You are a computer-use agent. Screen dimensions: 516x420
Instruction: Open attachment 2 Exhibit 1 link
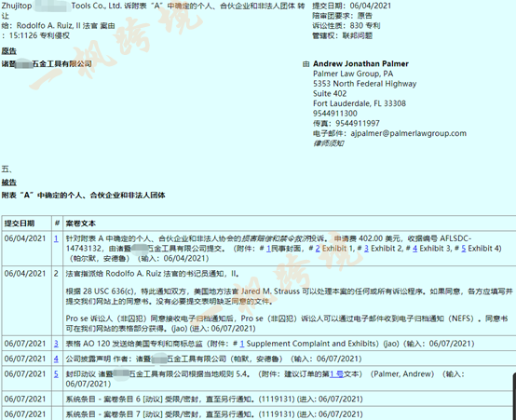[x=318, y=249]
